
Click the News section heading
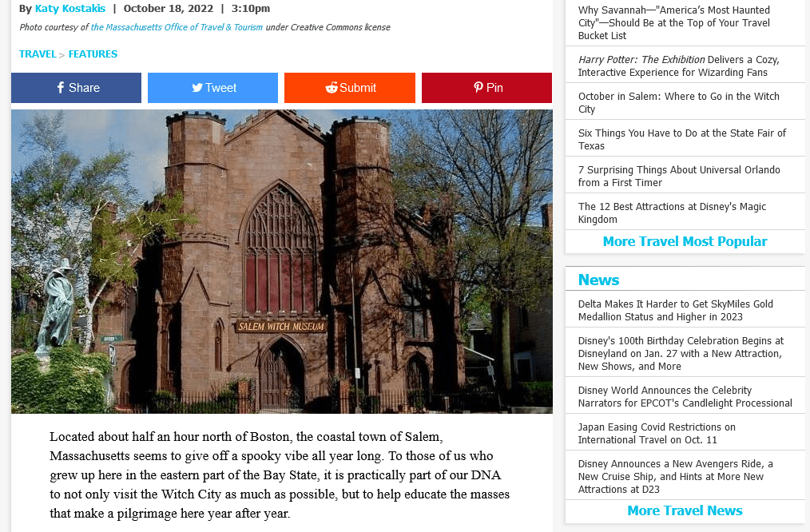coord(598,280)
